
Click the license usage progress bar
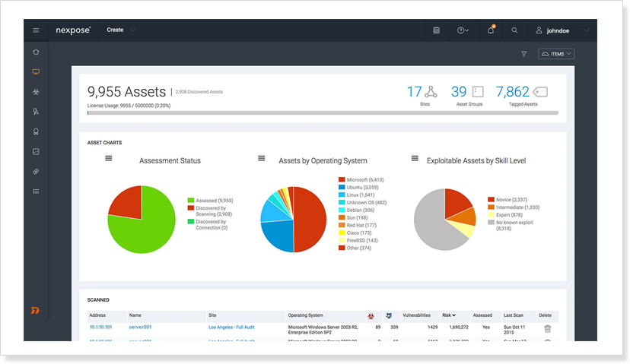click(323, 113)
